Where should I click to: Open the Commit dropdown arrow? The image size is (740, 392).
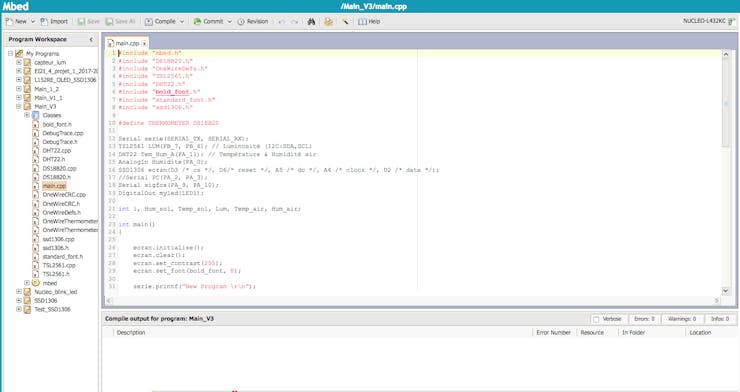229,22
